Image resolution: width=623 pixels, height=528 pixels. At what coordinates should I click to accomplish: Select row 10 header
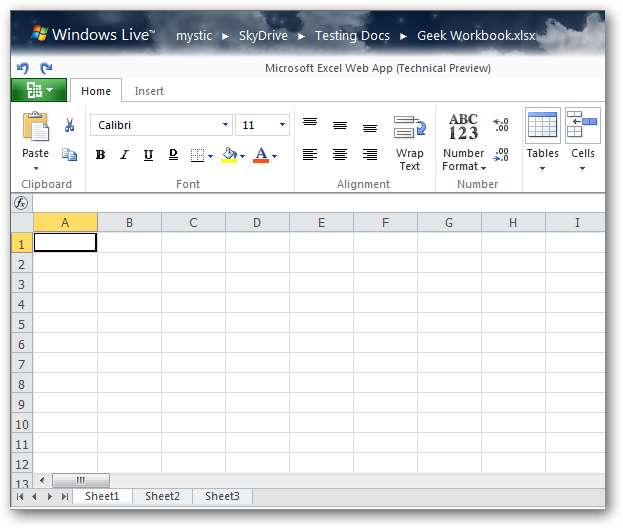(x=22, y=424)
